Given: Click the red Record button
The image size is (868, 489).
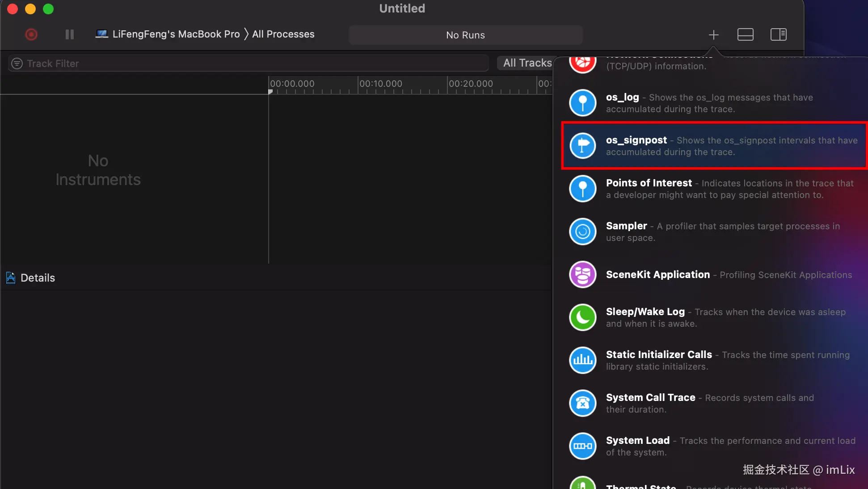Looking at the screenshot, I should (x=31, y=34).
